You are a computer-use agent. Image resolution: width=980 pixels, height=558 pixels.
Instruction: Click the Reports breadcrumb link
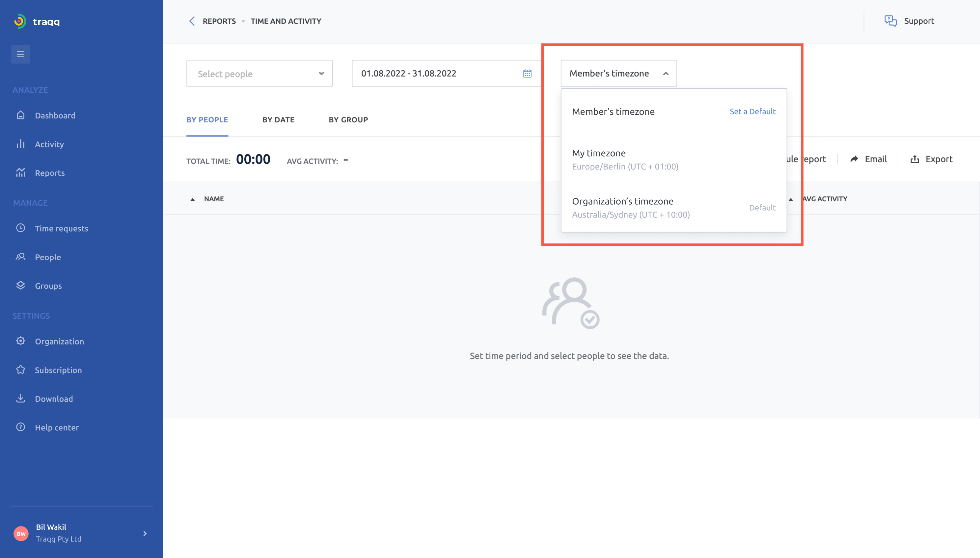click(x=219, y=21)
